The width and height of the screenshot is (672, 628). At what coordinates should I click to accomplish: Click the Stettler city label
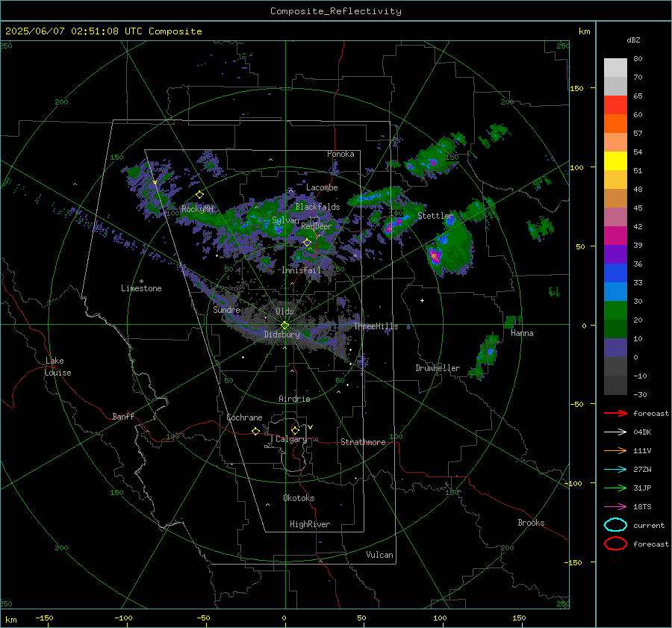tap(435, 216)
